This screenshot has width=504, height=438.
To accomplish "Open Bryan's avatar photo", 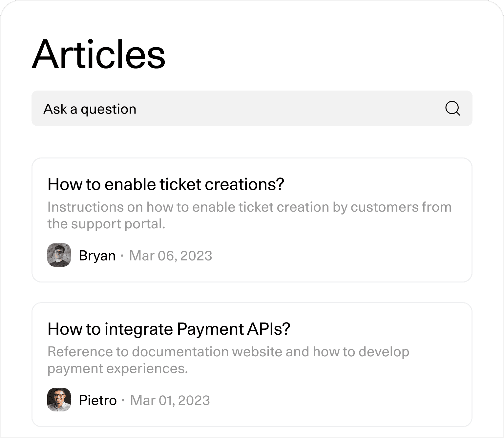I will pyautogui.click(x=59, y=255).
